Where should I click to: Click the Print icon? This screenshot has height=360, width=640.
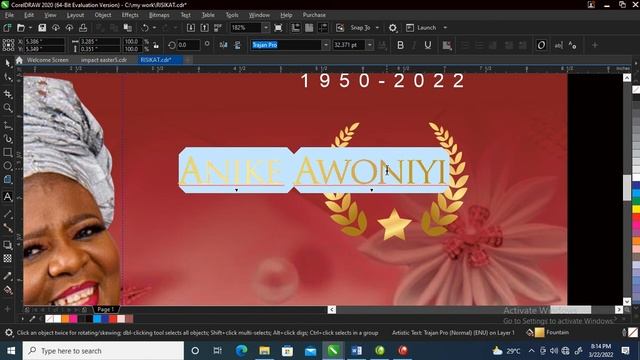(x=83, y=28)
